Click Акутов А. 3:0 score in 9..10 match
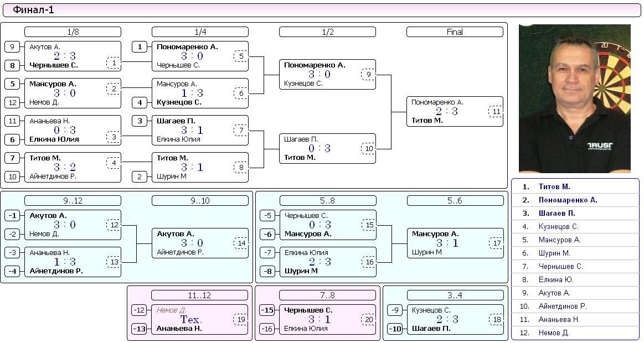The width and height of the screenshot is (644, 343). pos(192,243)
